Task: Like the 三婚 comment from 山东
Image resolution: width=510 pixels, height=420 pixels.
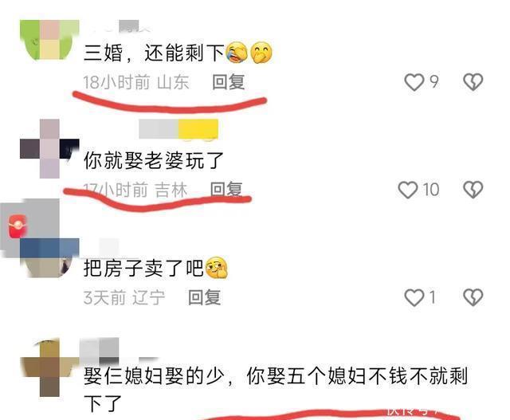Action: (414, 82)
